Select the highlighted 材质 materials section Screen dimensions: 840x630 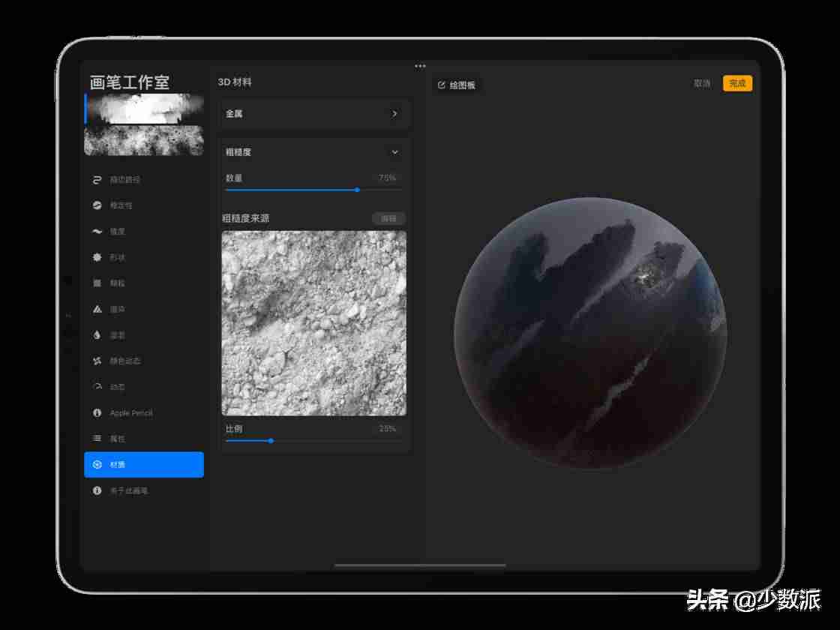click(143, 464)
